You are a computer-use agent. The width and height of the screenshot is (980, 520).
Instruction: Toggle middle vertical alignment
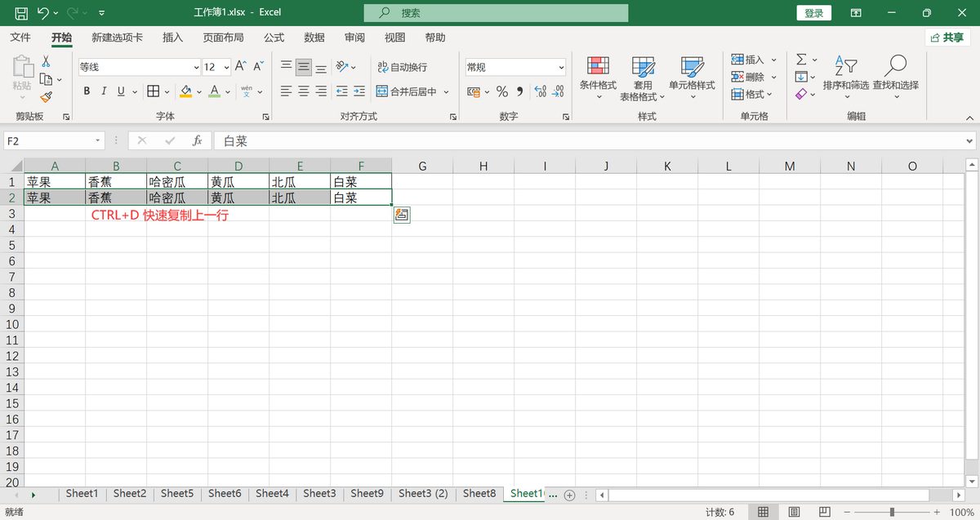click(304, 67)
